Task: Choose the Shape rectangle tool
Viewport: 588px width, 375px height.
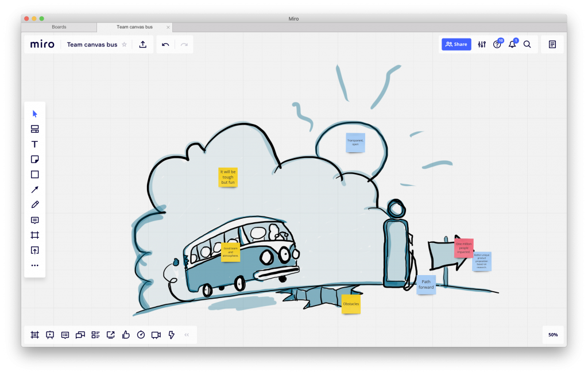Action: tap(34, 175)
